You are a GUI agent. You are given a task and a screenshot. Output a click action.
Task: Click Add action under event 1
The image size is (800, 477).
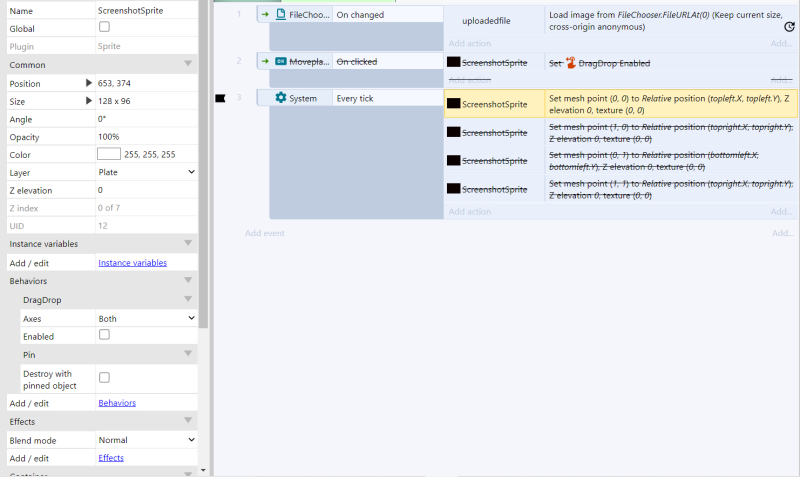[x=470, y=43]
